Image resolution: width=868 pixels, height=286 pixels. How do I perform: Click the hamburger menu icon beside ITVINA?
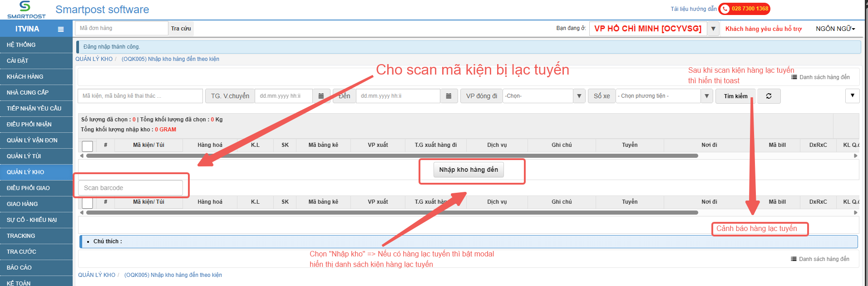coord(61,29)
